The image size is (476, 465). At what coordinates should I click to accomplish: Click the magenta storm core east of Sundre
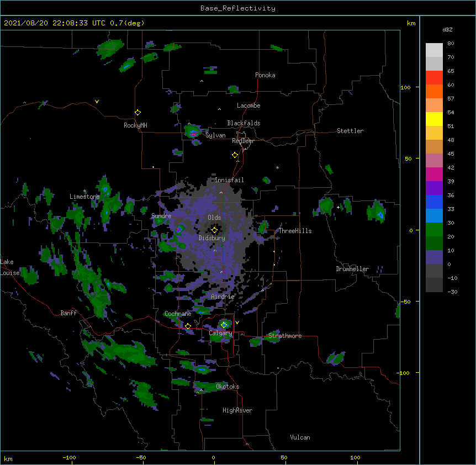[179, 230]
